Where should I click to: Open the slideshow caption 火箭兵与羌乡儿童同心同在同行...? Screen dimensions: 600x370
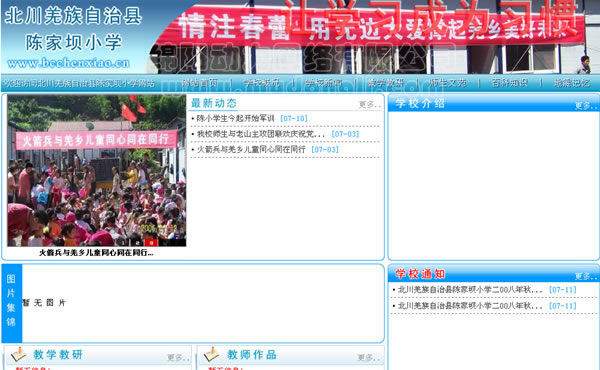click(x=96, y=253)
